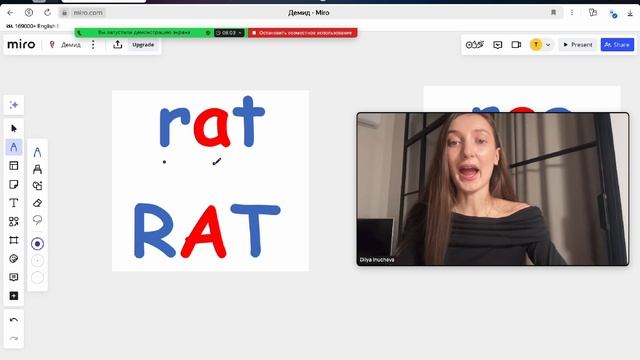Choose the pen option in drawing submenu
The width and height of the screenshot is (640, 360).
(37, 152)
